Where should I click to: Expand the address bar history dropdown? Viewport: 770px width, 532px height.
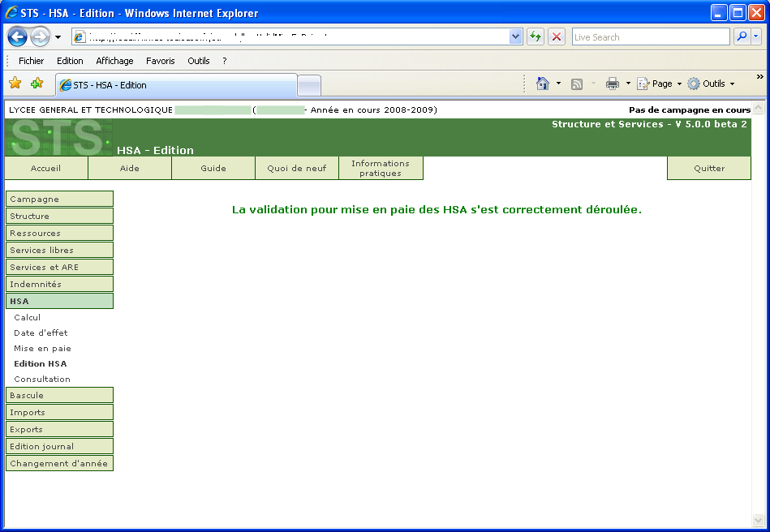point(515,36)
